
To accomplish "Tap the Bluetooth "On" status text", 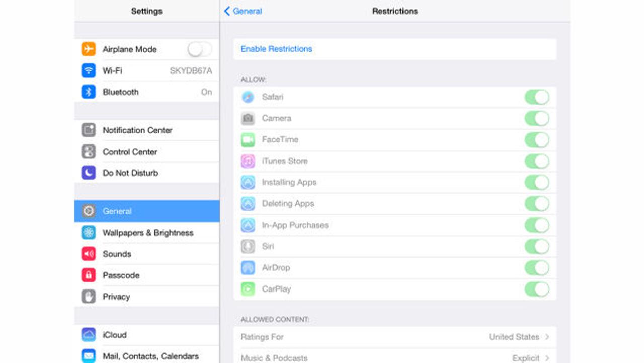I will coord(206,92).
